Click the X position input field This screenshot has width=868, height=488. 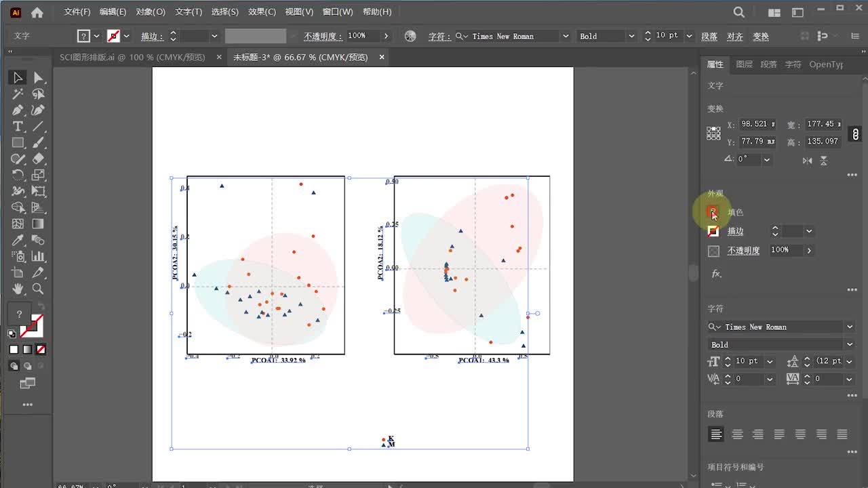pos(757,124)
